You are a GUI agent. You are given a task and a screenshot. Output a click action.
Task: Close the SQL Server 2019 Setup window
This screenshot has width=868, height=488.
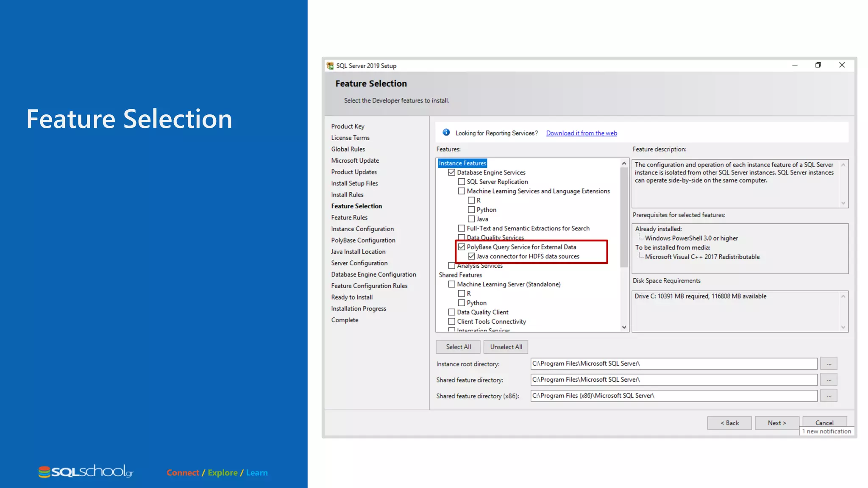[842, 65]
